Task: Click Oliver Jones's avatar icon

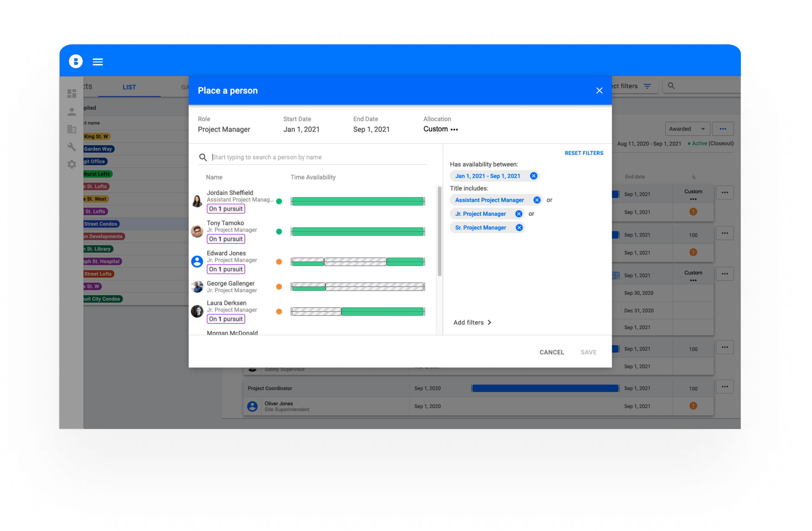Action: (252, 406)
